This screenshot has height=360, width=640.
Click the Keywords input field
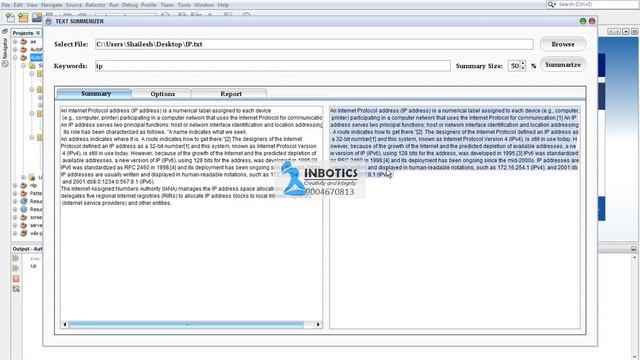pyautogui.click(x=273, y=66)
